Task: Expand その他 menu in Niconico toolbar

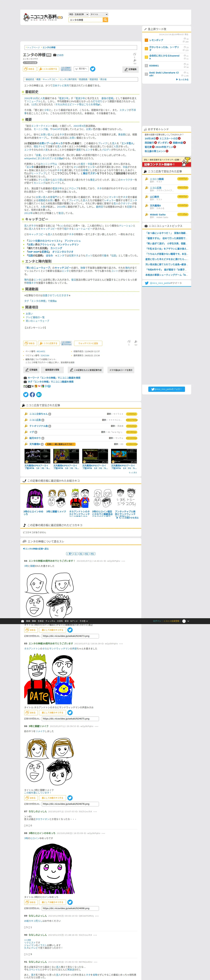Action: (83, 621)
